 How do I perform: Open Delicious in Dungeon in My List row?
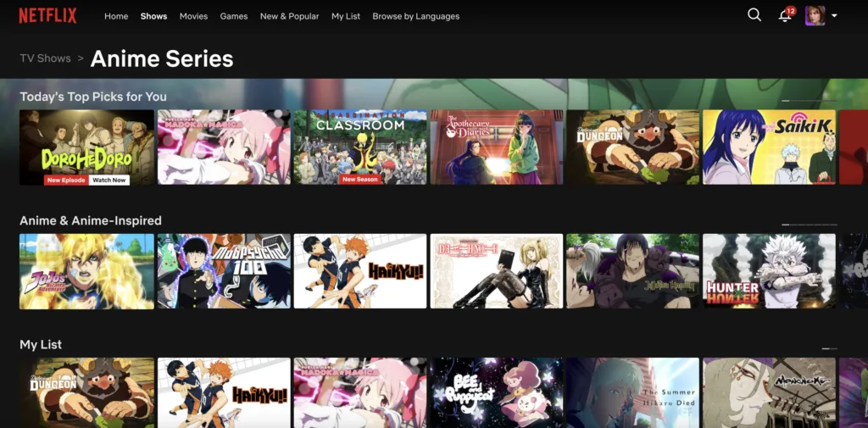87,392
